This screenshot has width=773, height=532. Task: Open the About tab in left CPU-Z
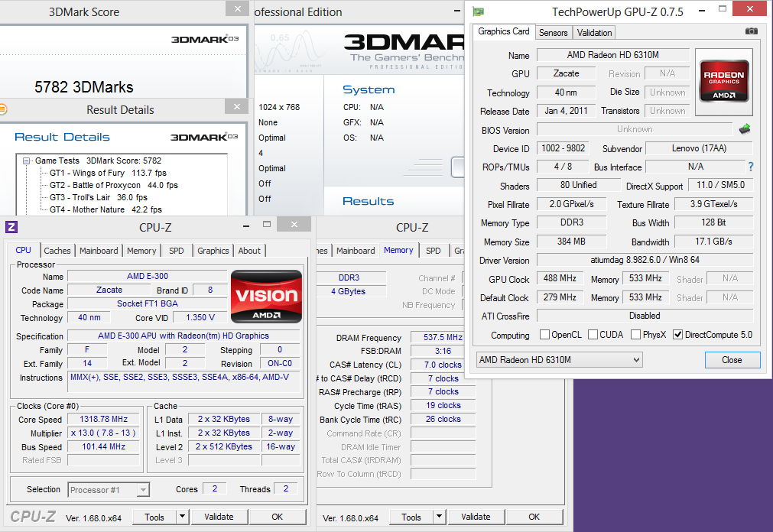[249, 251]
